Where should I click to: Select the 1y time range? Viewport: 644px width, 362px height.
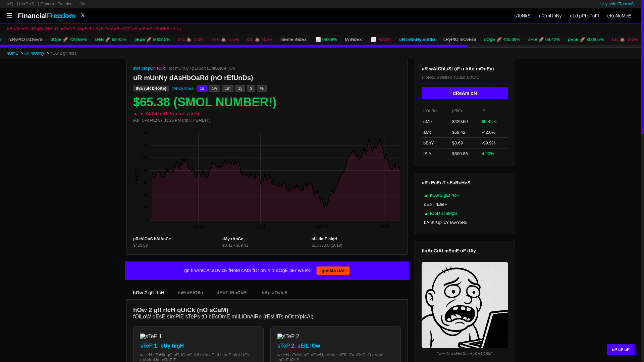click(x=240, y=88)
